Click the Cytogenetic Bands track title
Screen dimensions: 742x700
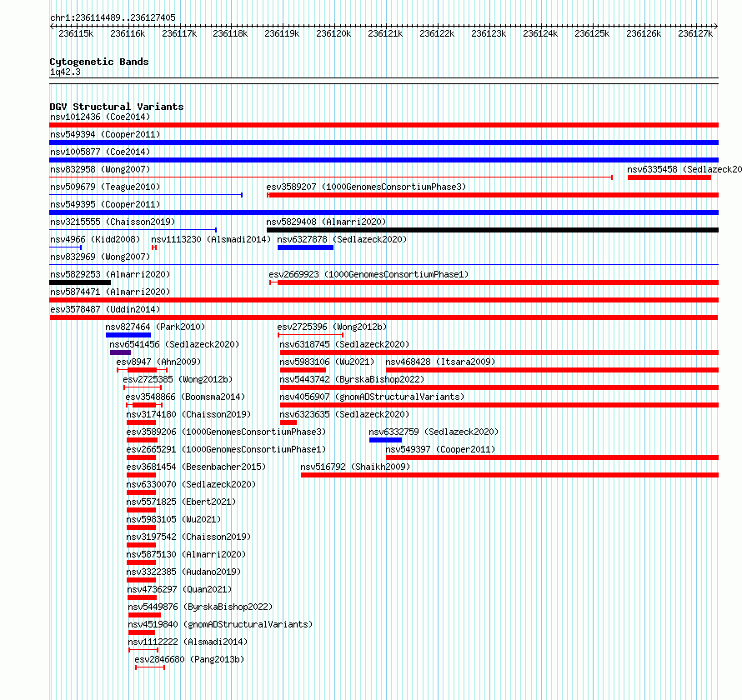tap(99, 62)
